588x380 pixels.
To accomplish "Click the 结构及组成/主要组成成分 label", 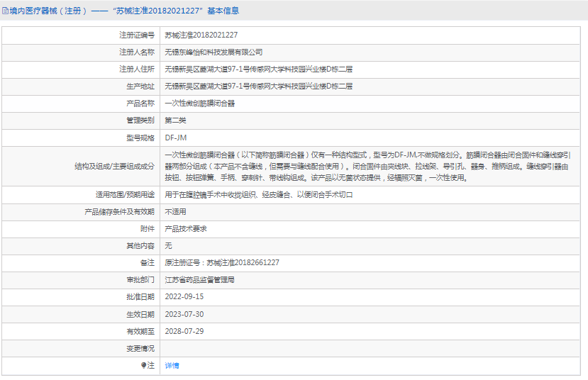I will [114, 167].
